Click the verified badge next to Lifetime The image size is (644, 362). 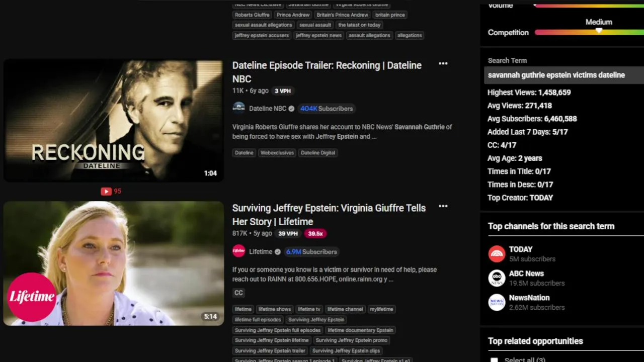[277, 252]
